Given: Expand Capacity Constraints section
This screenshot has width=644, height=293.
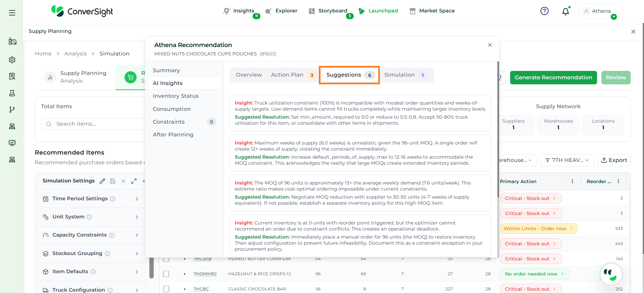Looking at the screenshot, I should (137, 235).
